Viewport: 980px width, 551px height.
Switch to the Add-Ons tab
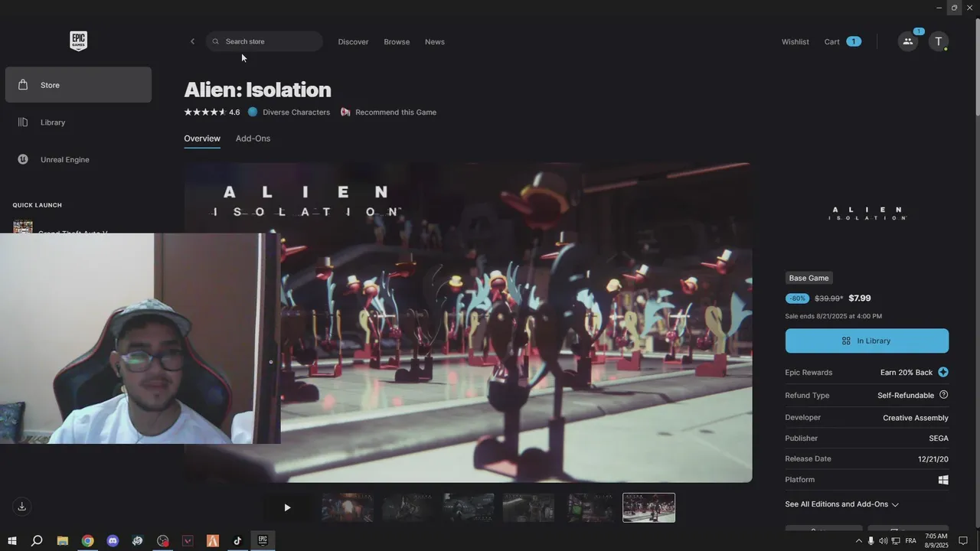coord(253,139)
